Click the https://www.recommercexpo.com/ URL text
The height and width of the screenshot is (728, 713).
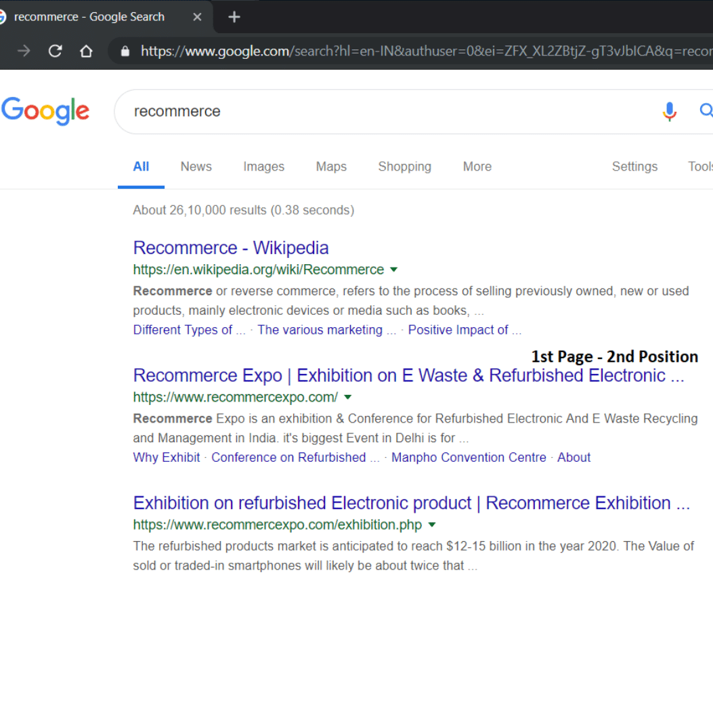[236, 398]
